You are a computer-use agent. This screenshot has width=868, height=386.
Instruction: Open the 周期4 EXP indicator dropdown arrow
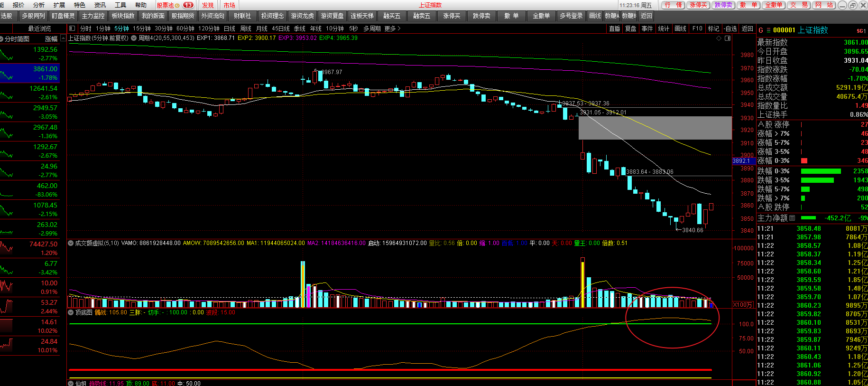click(134, 38)
